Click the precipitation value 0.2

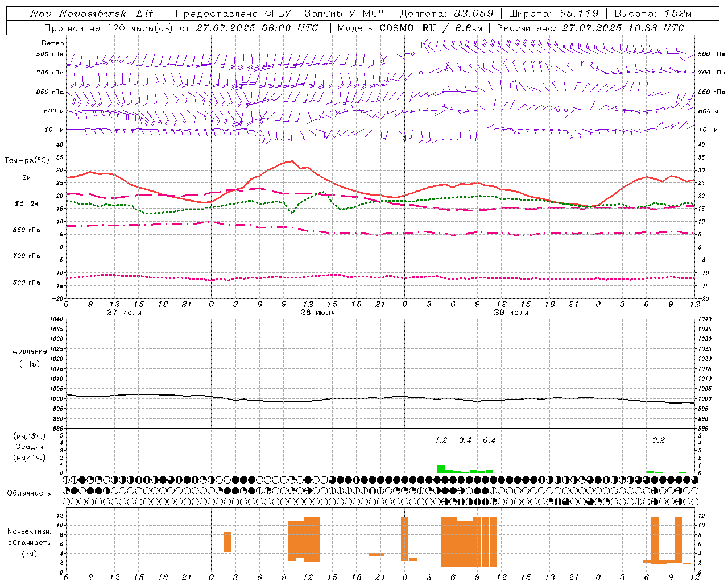659,440
